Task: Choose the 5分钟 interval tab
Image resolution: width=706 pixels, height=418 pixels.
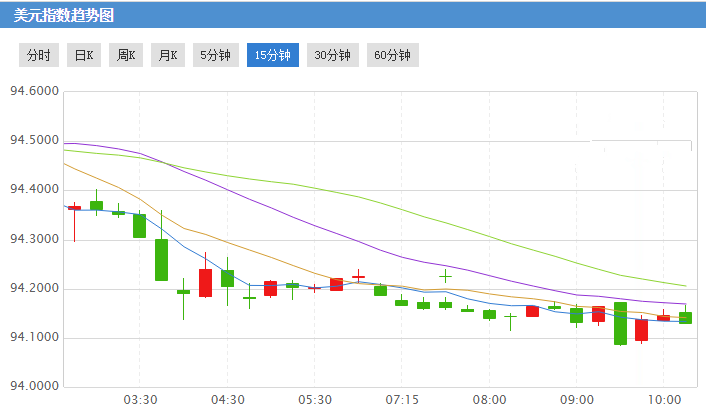Action: tap(214, 55)
